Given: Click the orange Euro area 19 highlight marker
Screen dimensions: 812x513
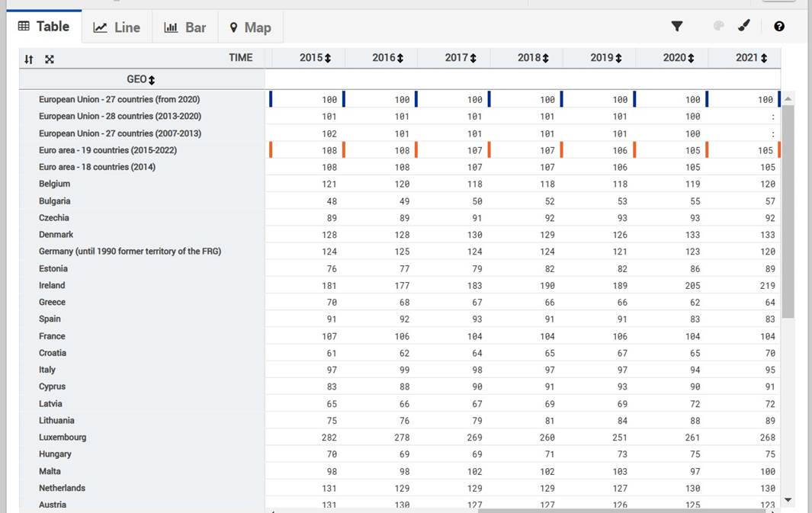Looking at the screenshot, I should click(x=271, y=150).
